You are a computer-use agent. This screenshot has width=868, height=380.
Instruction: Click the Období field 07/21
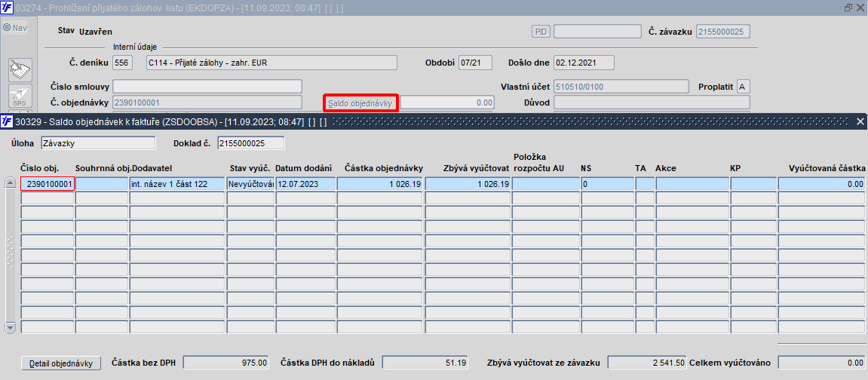tap(476, 63)
